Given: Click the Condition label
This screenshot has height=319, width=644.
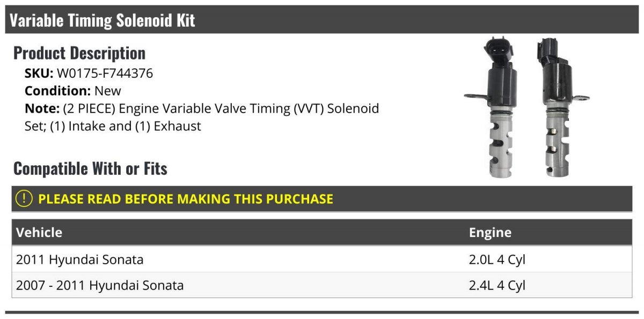Looking at the screenshot, I should (58, 91).
